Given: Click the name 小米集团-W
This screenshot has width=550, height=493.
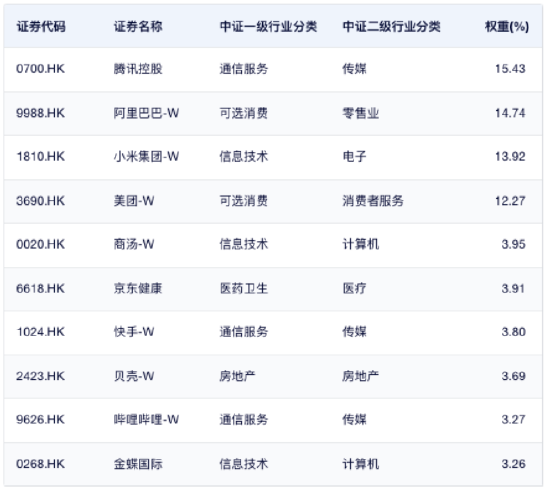Looking at the screenshot, I should click(x=146, y=156).
